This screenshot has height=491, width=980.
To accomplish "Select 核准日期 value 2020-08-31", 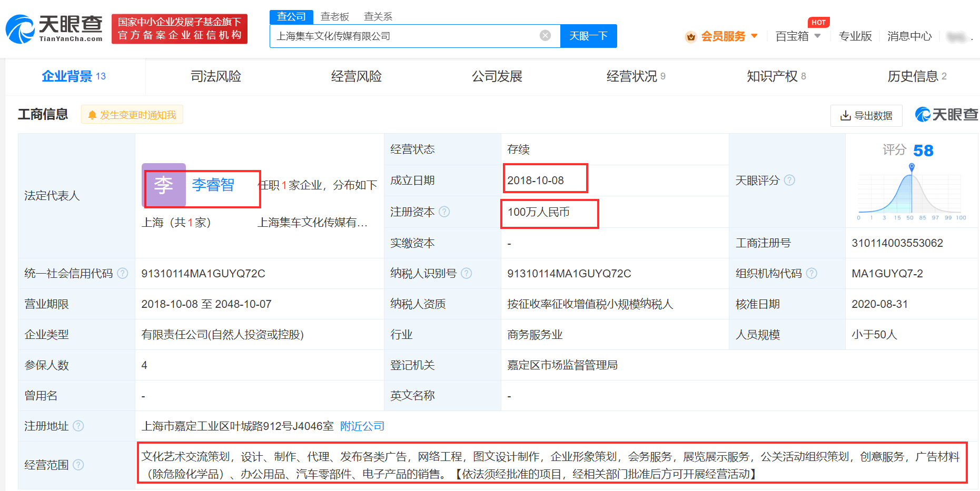I will coord(880,304).
